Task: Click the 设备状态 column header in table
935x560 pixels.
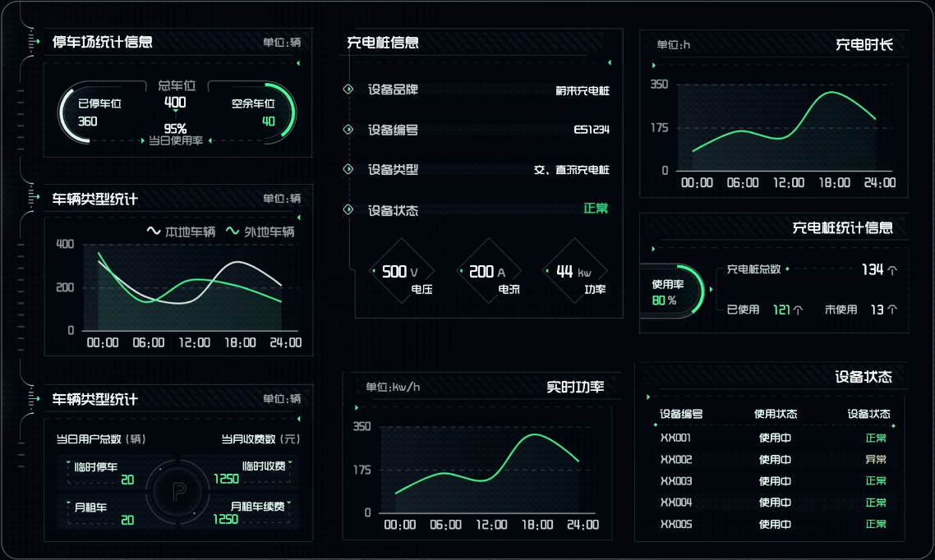Action: [x=868, y=414]
